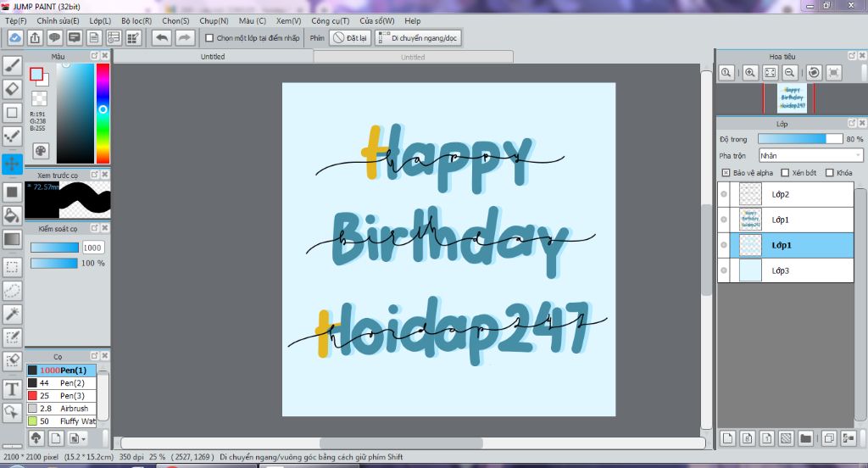Viewport: 868px width, 468px height.
Task: Select the Airbrush brush
Action: click(61, 408)
